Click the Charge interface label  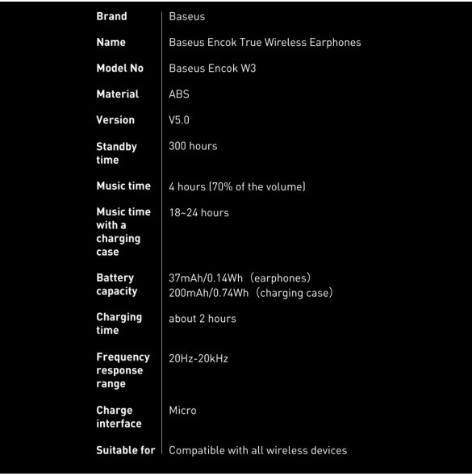pyautogui.click(x=119, y=417)
